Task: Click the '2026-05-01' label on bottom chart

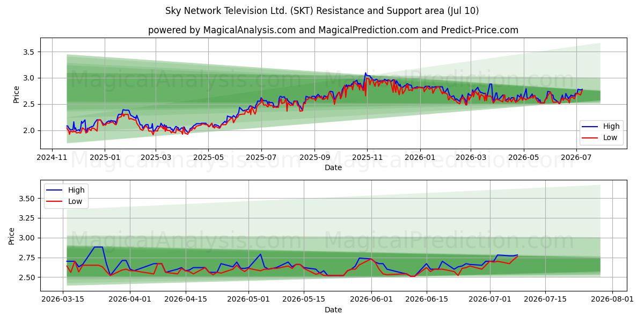Action: (x=249, y=301)
